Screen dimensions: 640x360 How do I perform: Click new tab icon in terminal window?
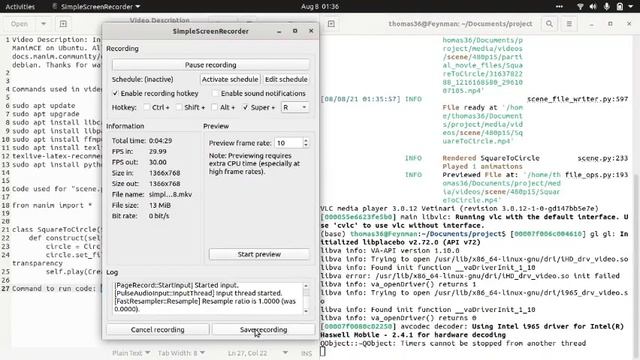tap(331, 24)
